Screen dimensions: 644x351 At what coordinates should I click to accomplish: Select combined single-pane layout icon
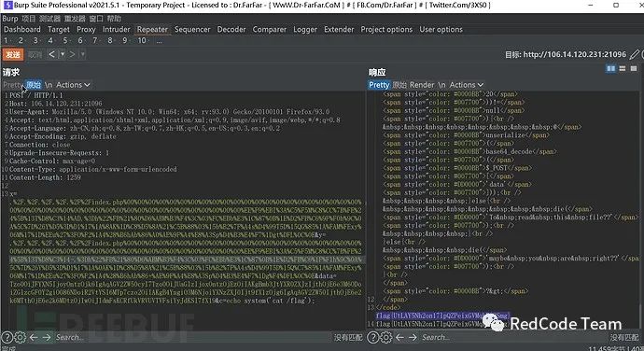point(634,69)
